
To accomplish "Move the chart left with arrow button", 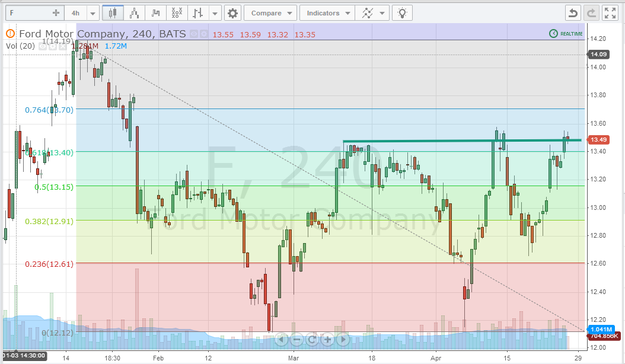I will 281,340.
